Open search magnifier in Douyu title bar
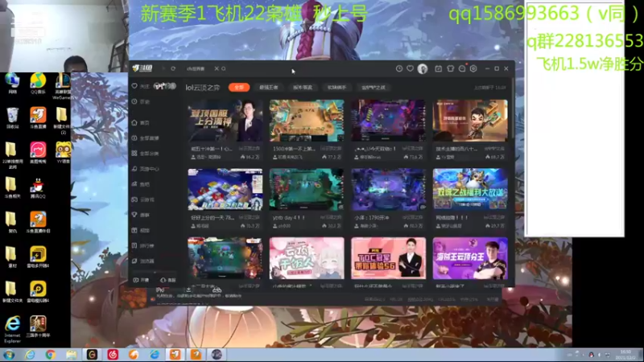Screen dimensions: 644x362 224,68
